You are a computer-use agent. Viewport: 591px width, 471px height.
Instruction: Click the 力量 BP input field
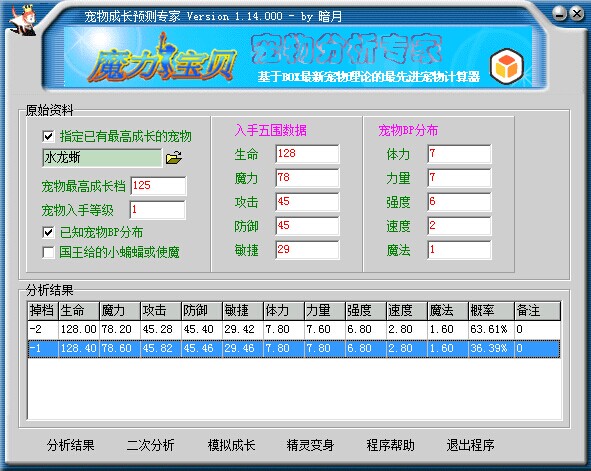[460, 178]
